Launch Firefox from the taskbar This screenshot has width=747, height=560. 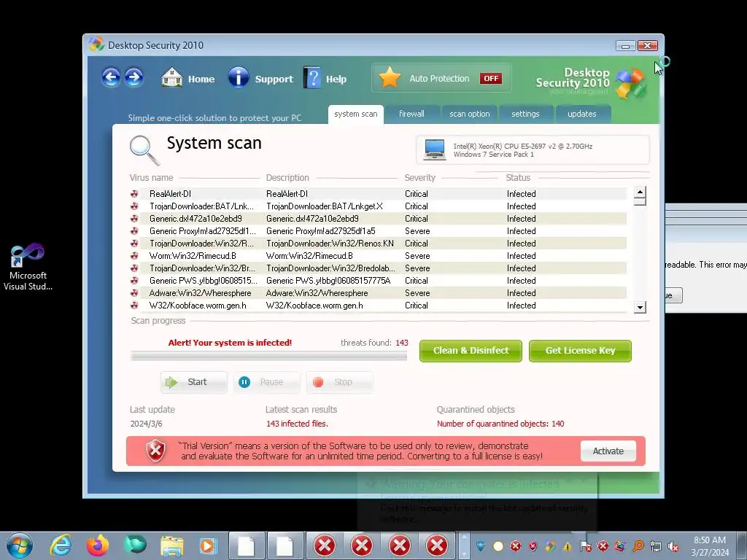click(x=98, y=545)
